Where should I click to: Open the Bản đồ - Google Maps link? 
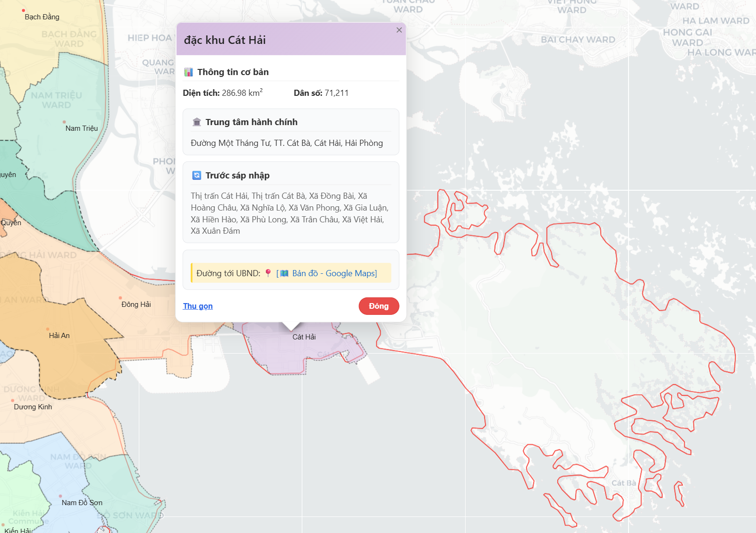point(334,273)
